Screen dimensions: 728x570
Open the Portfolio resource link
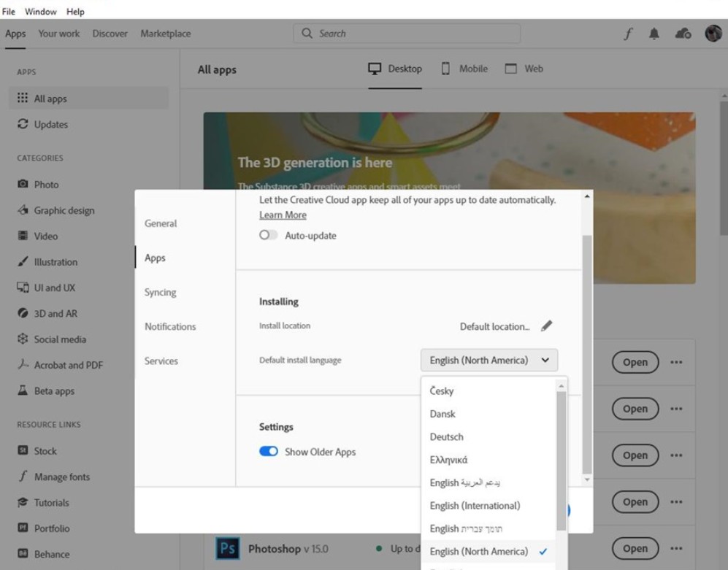(x=44, y=528)
